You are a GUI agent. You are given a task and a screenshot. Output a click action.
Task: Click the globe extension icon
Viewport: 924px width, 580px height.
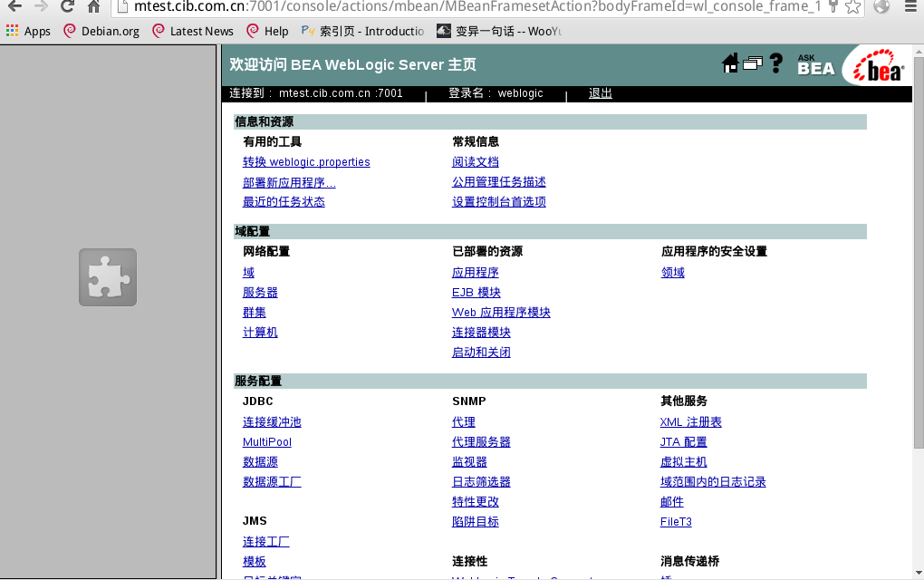tap(881, 6)
